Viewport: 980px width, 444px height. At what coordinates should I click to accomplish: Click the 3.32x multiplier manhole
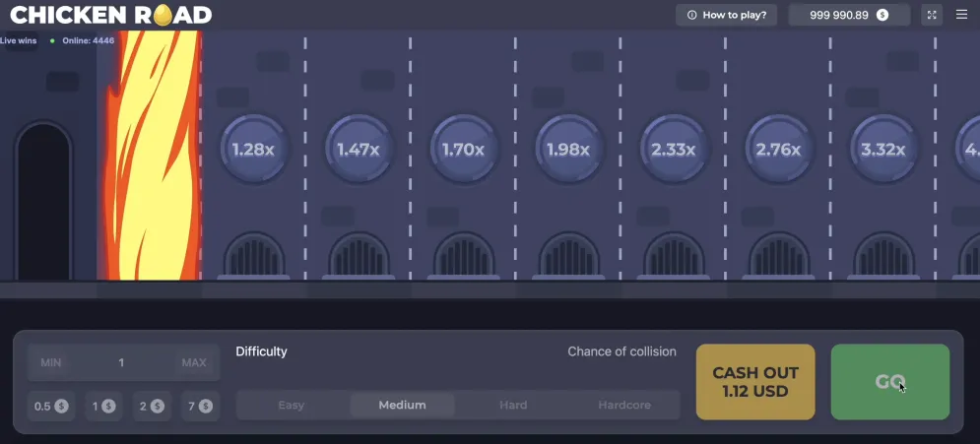(x=883, y=150)
